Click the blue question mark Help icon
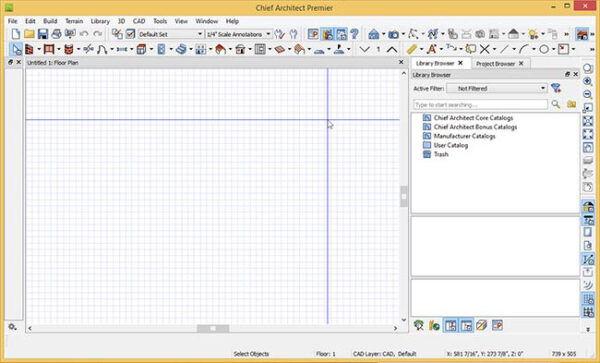The width and height of the screenshot is (600, 363). click(x=354, y=34)
